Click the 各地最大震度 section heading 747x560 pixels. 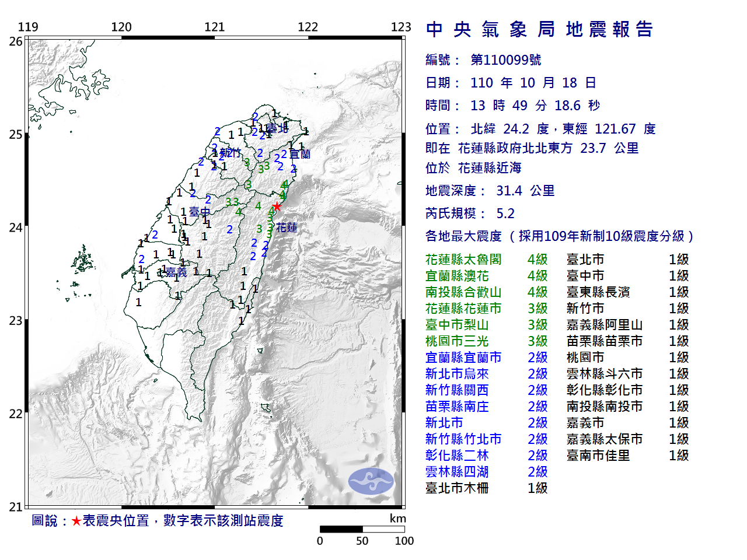(x=463, y=236)
